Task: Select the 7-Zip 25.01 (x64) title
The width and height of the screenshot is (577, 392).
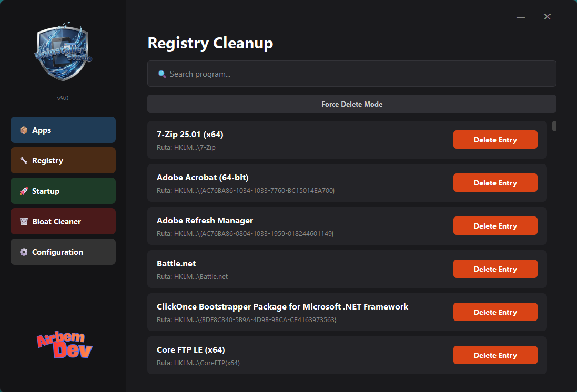Action: click(190, 135)
